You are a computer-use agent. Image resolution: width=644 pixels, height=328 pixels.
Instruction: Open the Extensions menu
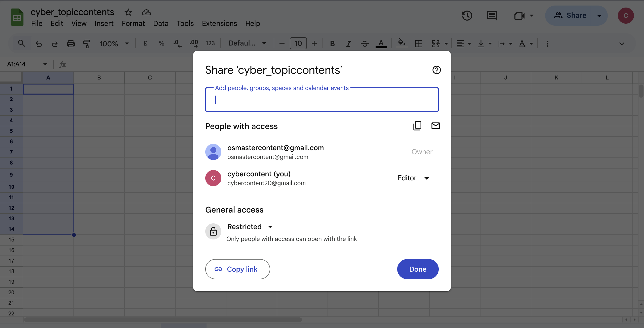219,23
